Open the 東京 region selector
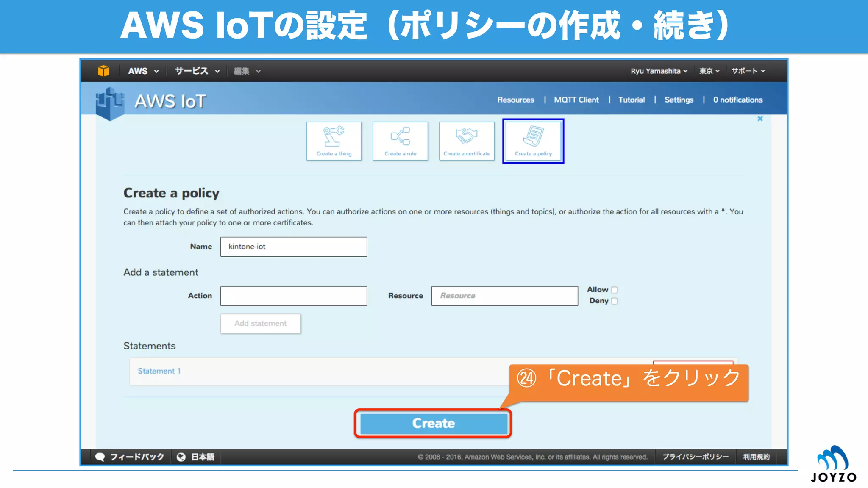The image size is (868, 488). [x=709, y=71]
